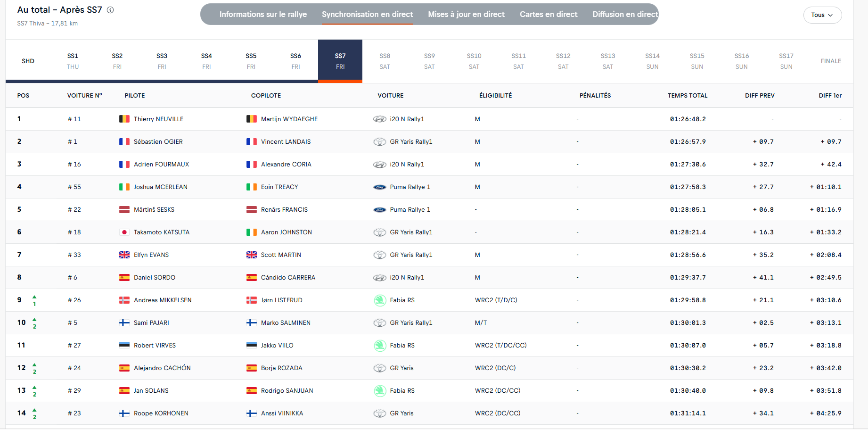Click Skoda logo in Andreas Mikkelsen's row
The height and width of the screenshot is (430, 868).
(380, 300)
